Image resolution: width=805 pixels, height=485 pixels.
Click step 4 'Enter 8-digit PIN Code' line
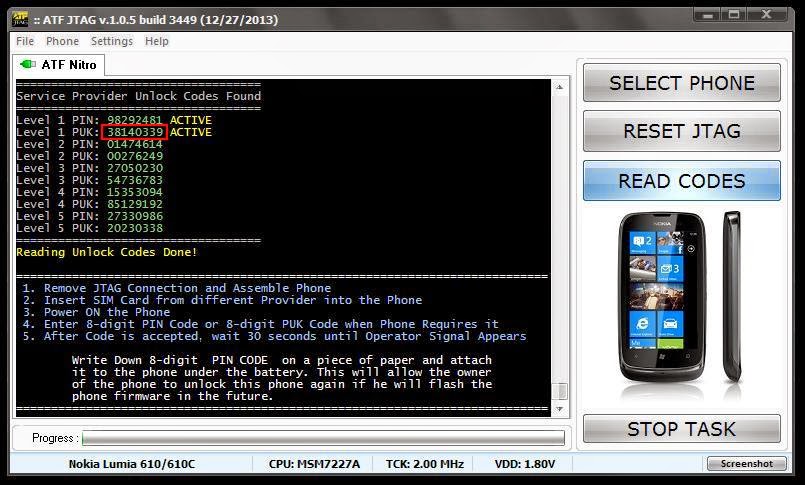click(261, 324)
